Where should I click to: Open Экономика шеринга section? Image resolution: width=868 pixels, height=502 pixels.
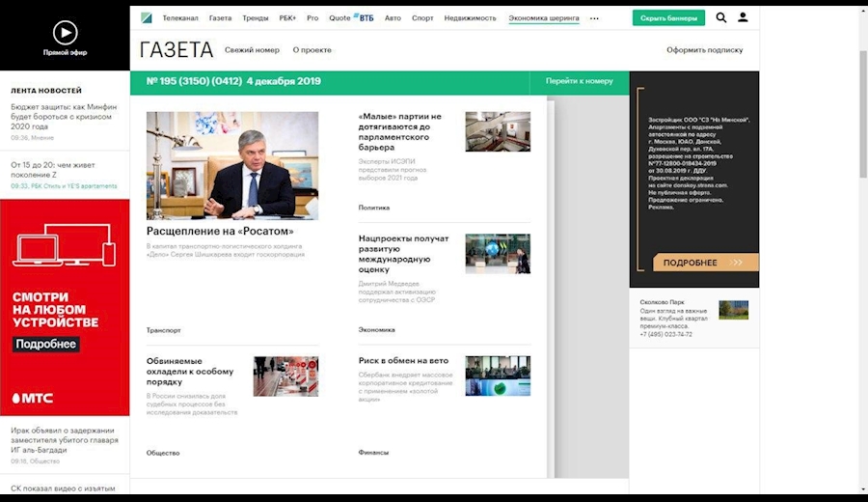544,17
